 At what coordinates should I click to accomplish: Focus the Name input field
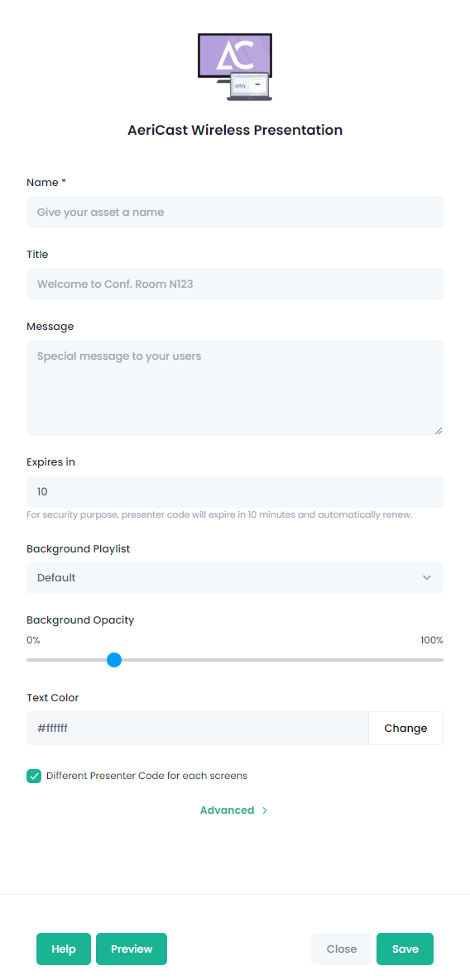[235, 212]
